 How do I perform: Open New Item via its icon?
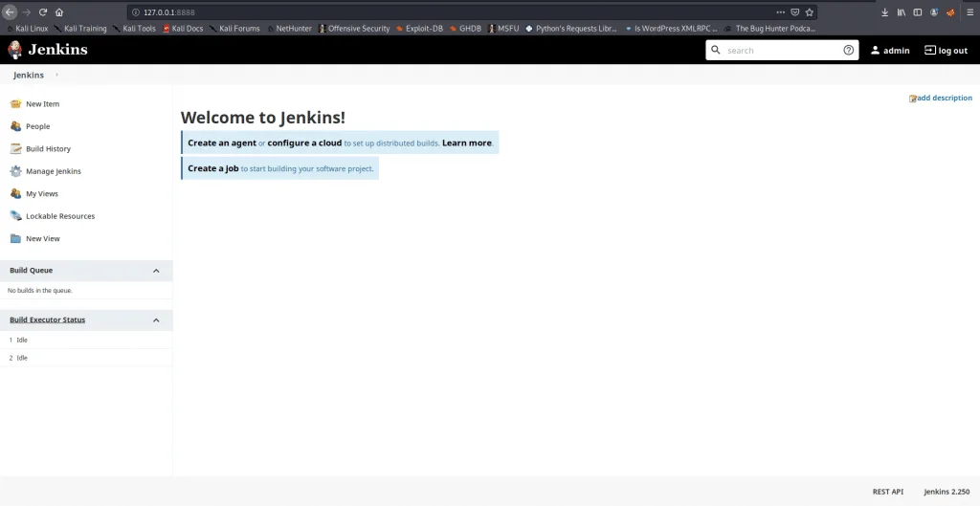[15, 103]
